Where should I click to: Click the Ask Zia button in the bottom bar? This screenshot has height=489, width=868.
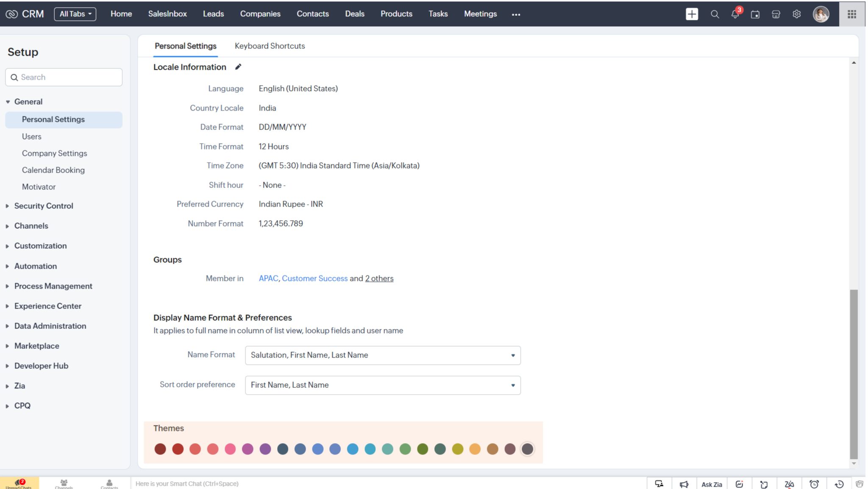pyautogui.click(x=711, y=484)
